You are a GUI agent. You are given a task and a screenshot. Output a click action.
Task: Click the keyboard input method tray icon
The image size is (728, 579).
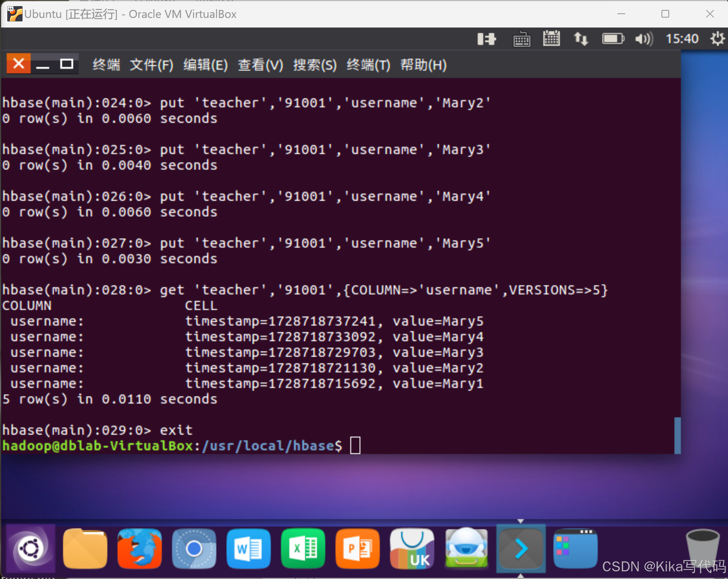[522, 39]
